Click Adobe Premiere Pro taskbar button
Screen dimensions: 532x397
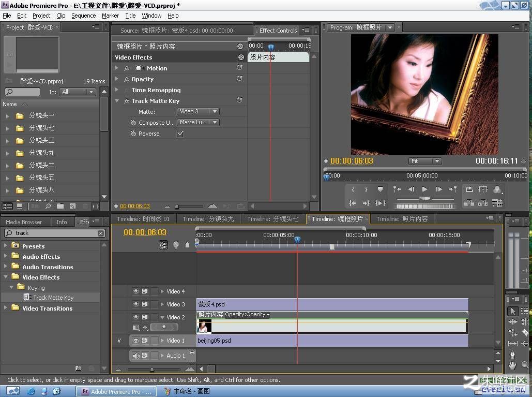[116, 391]
